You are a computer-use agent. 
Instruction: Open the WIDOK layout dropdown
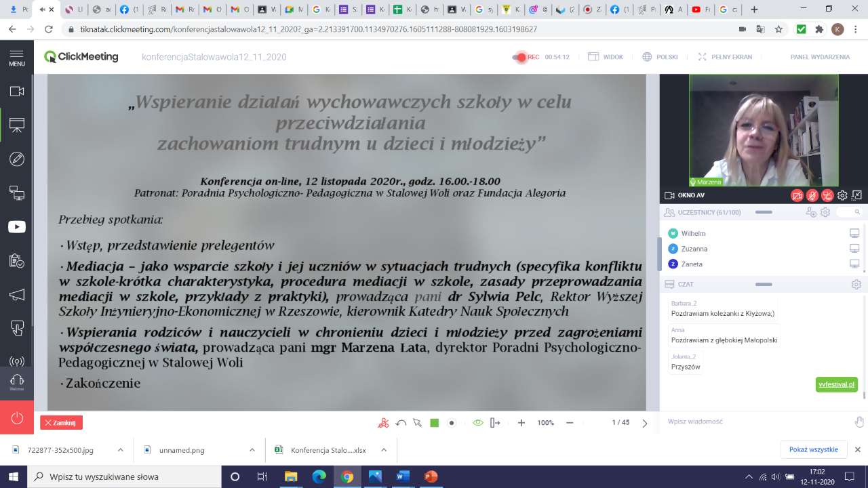(606, 57)
